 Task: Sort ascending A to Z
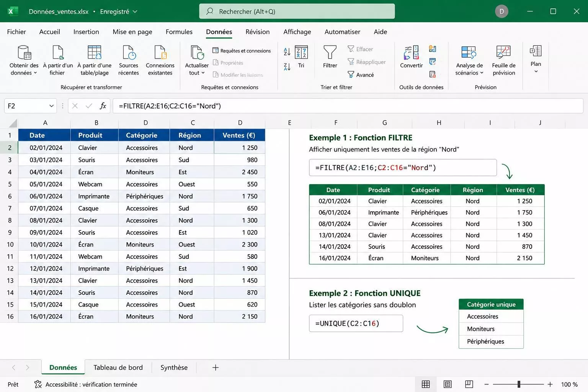tap(287, 52)
